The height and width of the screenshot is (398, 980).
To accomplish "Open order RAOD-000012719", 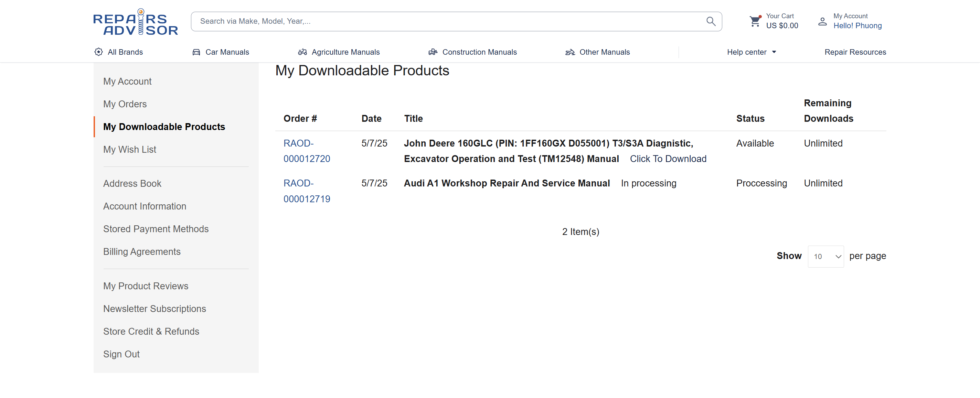I will coord(307,191).
